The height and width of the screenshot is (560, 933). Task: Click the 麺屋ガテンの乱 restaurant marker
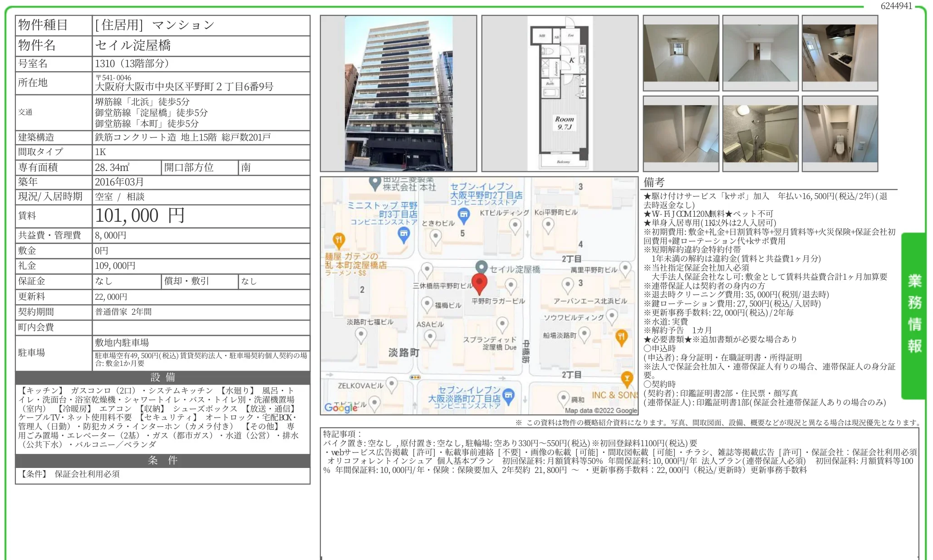pos(339,239)
